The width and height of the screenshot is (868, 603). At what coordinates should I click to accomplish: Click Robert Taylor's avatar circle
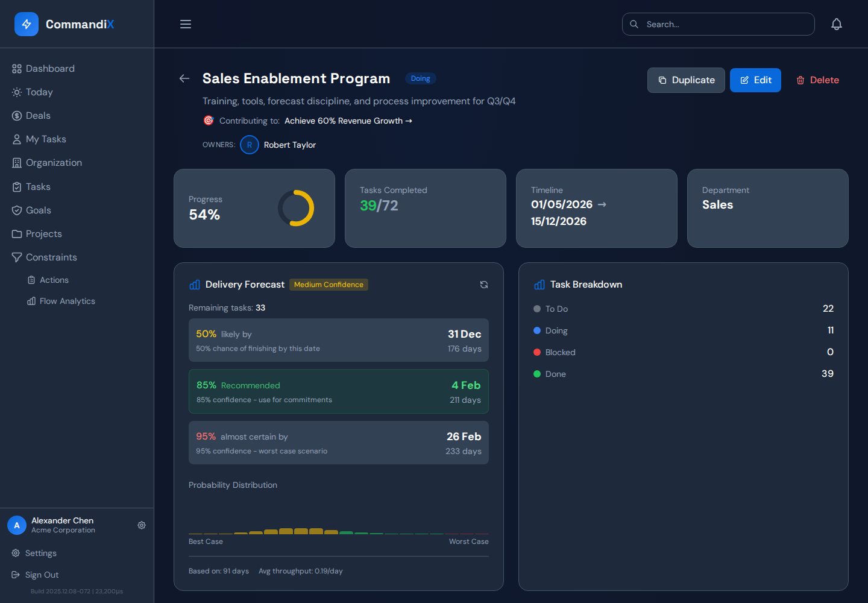tap(250, 145)
